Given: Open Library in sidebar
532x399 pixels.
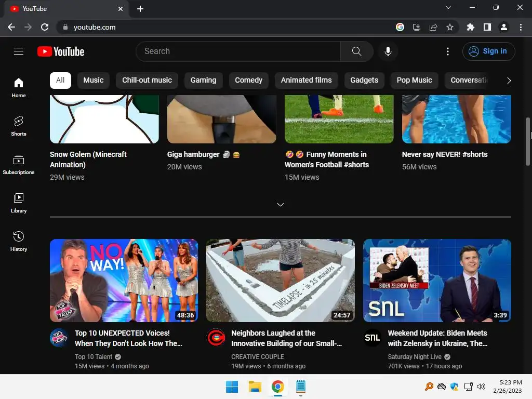Looking at the screenshot, I should 19,203.
